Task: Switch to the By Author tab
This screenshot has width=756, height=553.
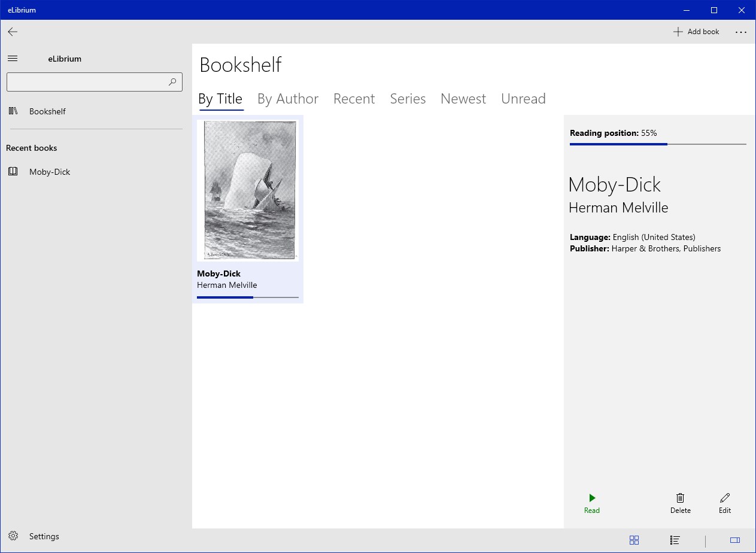Action: click(288, 99)
